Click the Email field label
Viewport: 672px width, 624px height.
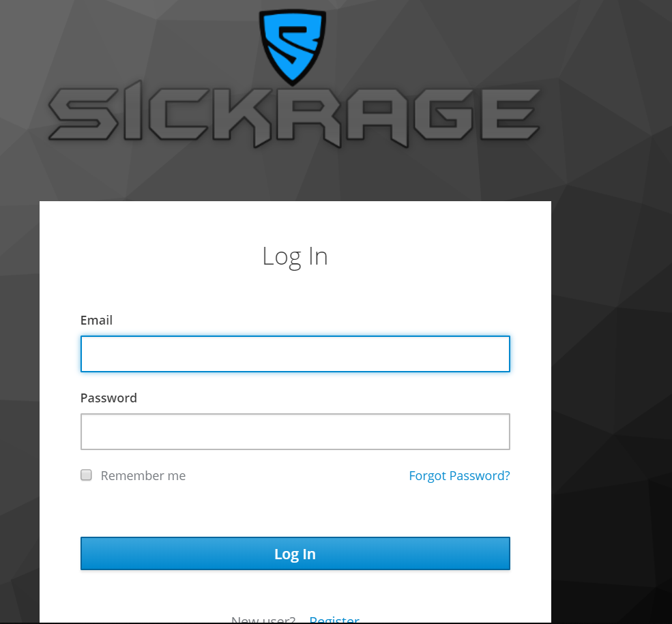[x=96, y=321]
